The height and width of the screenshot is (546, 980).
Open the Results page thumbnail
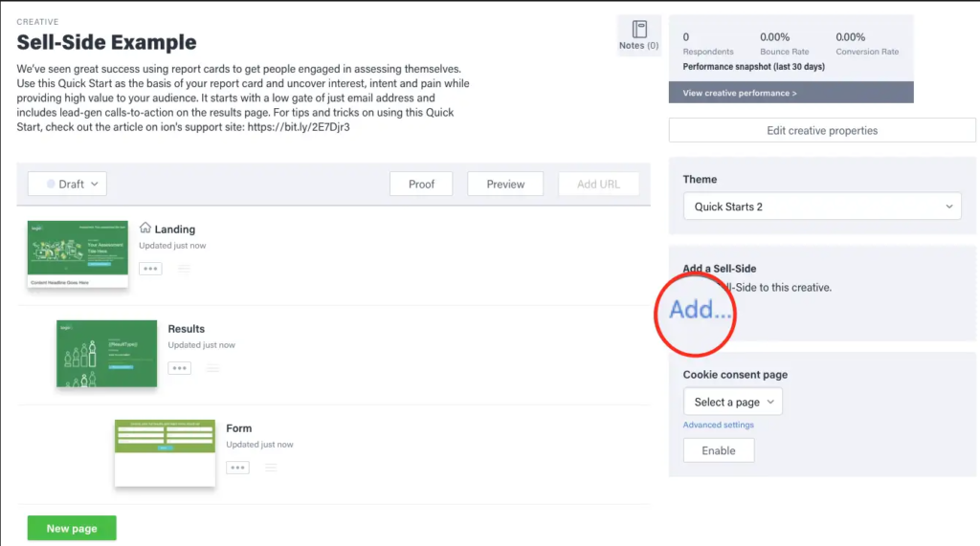pyautogui.click(x=106, y=353)
